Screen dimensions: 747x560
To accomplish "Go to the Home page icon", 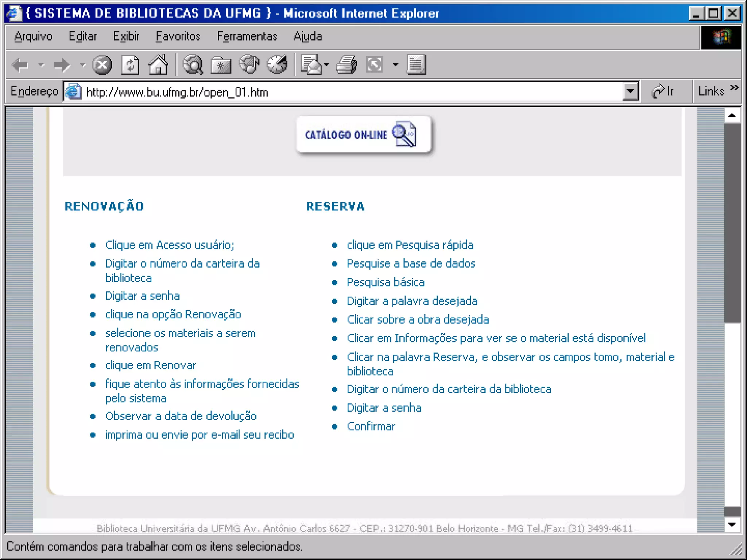I will coord(158,65).
